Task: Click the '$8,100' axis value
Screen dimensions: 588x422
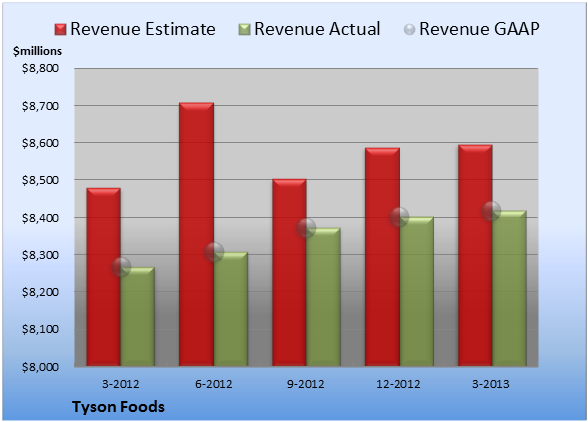Action: point(40,329)
